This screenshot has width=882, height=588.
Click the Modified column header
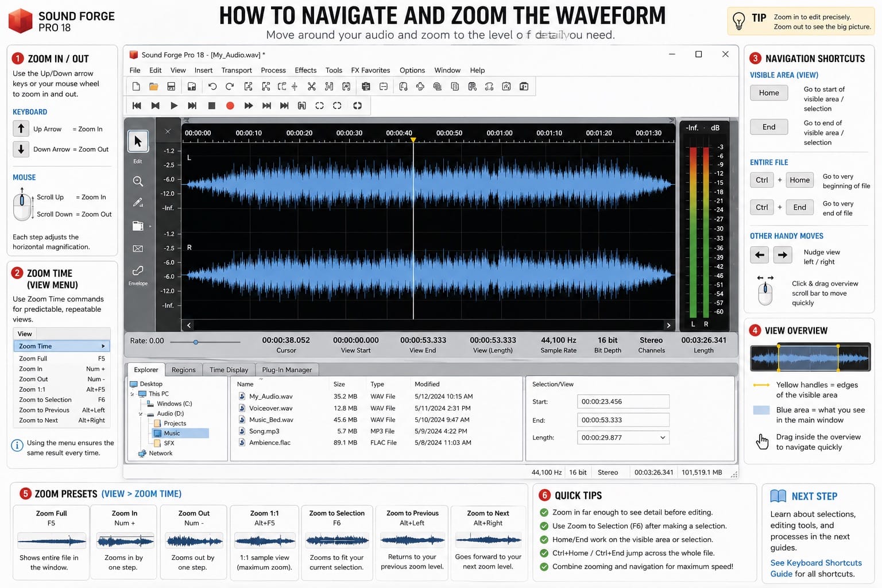(427, 384)
